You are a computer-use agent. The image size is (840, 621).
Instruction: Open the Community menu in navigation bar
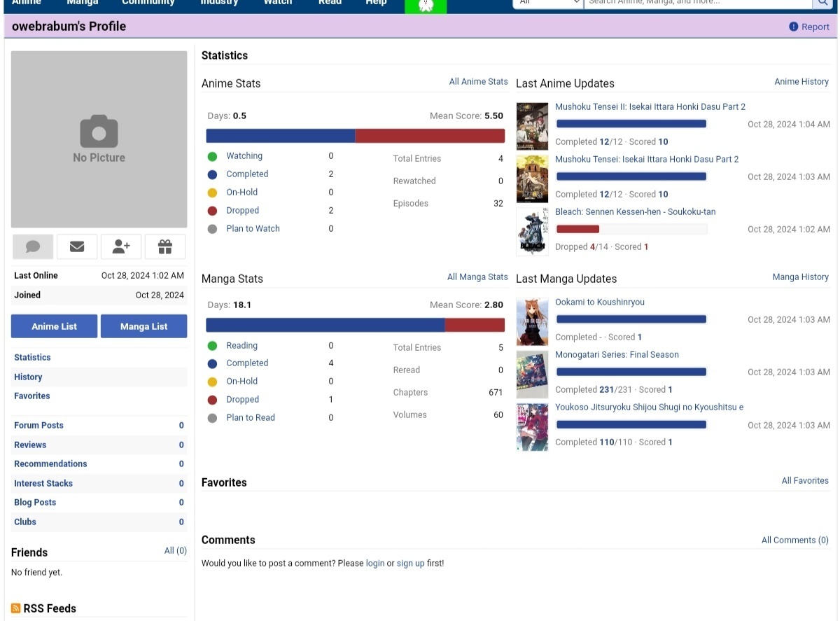click(148, 3)
